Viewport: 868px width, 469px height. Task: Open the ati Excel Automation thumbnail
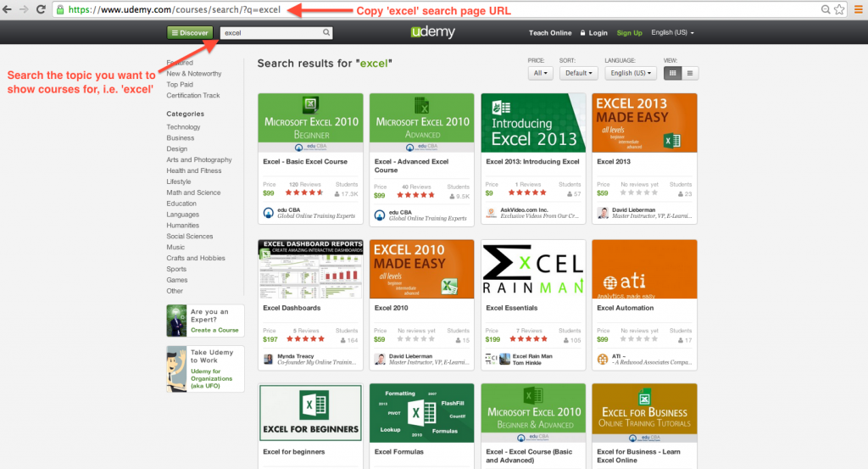(644, 269)
